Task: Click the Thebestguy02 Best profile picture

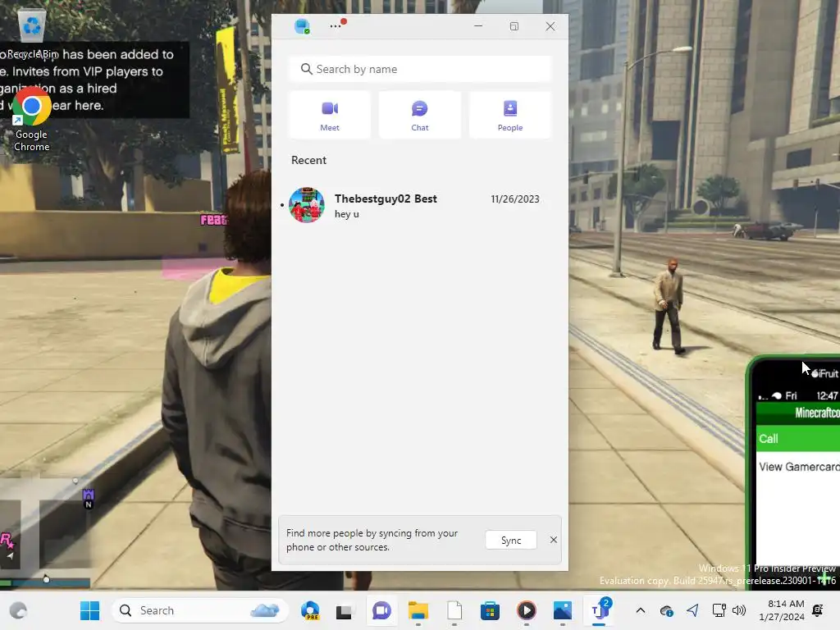Action: click(307, 205)
